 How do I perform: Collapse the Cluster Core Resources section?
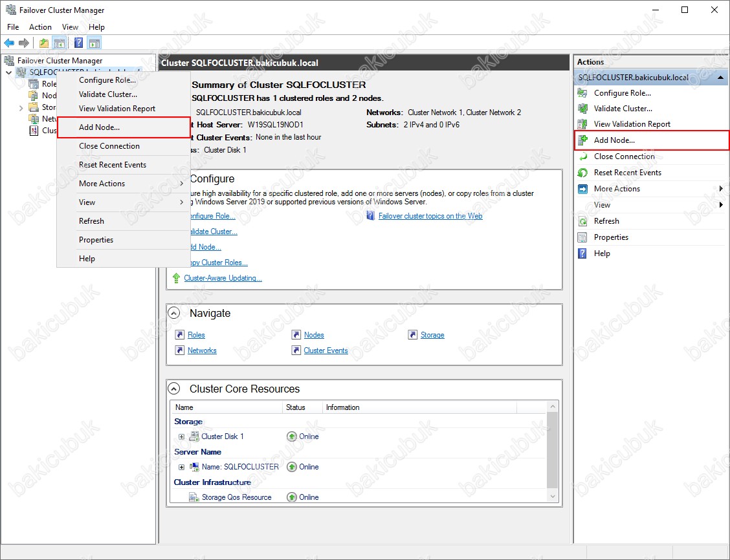[x=173, y=389]
